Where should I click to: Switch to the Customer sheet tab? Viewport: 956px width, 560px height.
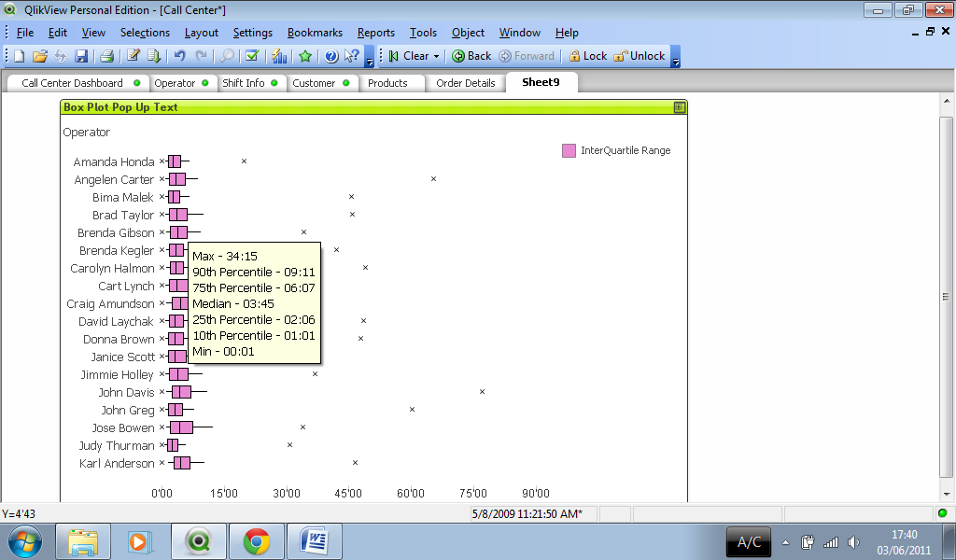(321, 83)
